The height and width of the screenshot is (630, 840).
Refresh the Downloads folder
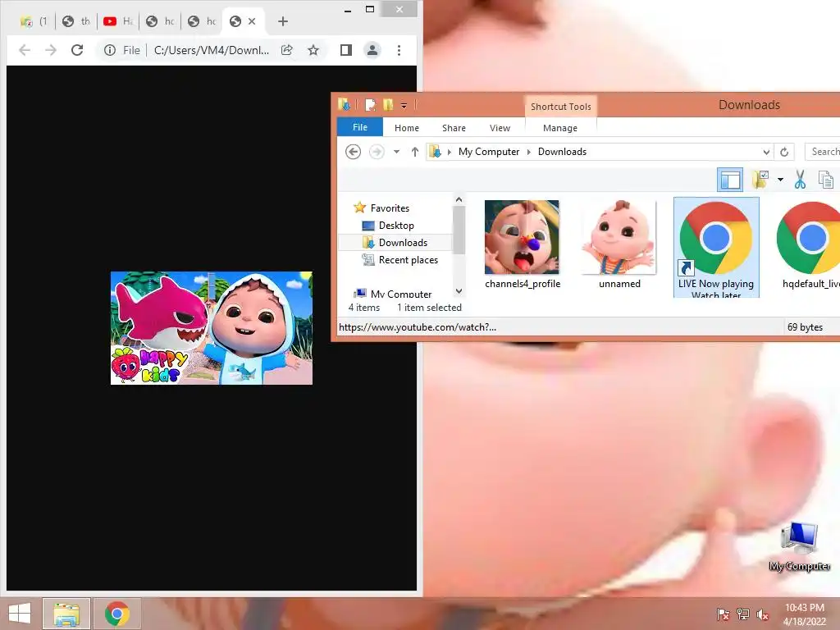(x=784, y=152)
